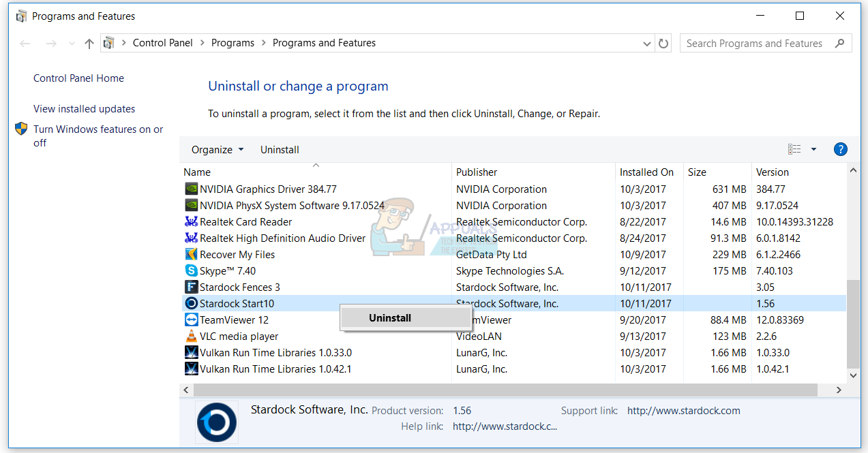
Task: Click the NVIDIA Graphics Driver icon
Action: click(192, 189)
